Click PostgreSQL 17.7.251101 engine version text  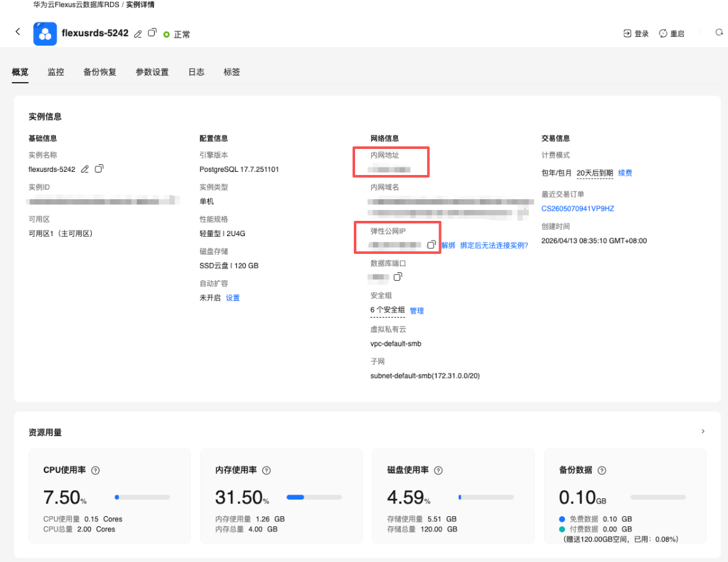[239, 169]
